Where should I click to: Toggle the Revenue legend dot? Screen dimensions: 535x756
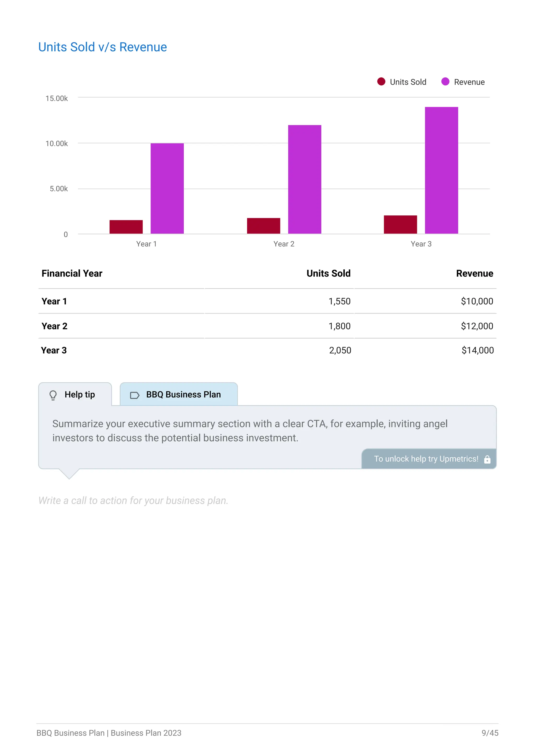(x=445, y=82)
